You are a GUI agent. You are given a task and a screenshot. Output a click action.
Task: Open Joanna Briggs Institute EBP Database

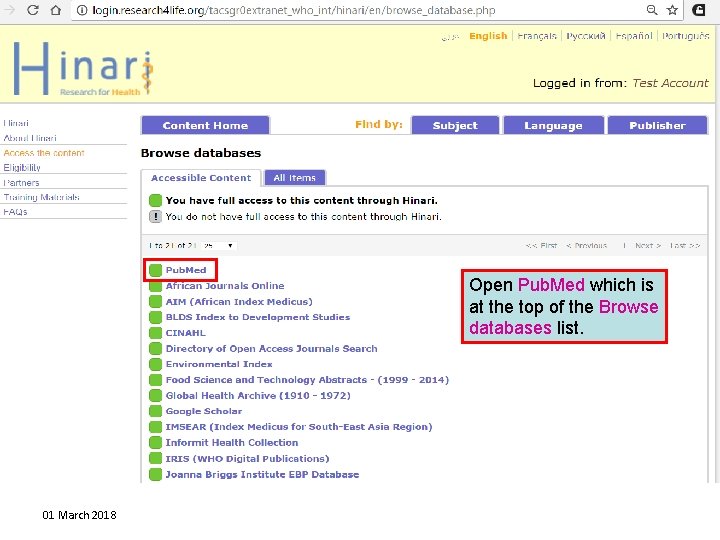point(262,474)
